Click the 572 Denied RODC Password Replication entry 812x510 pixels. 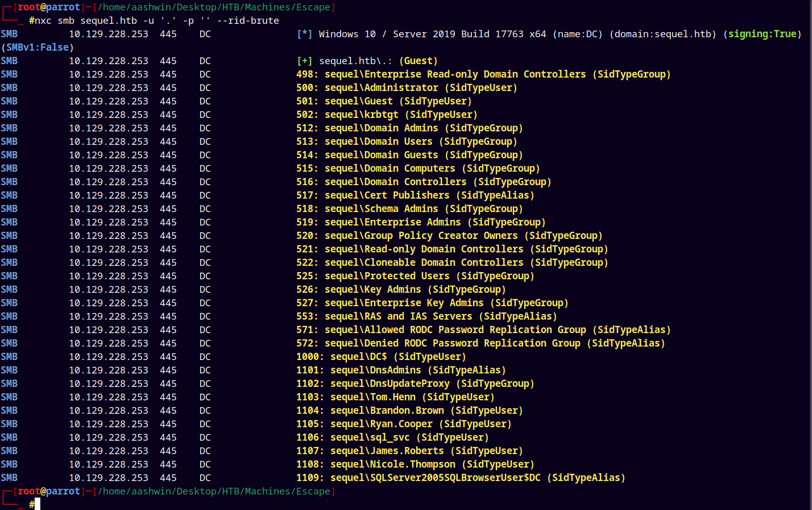pos(481,343)
